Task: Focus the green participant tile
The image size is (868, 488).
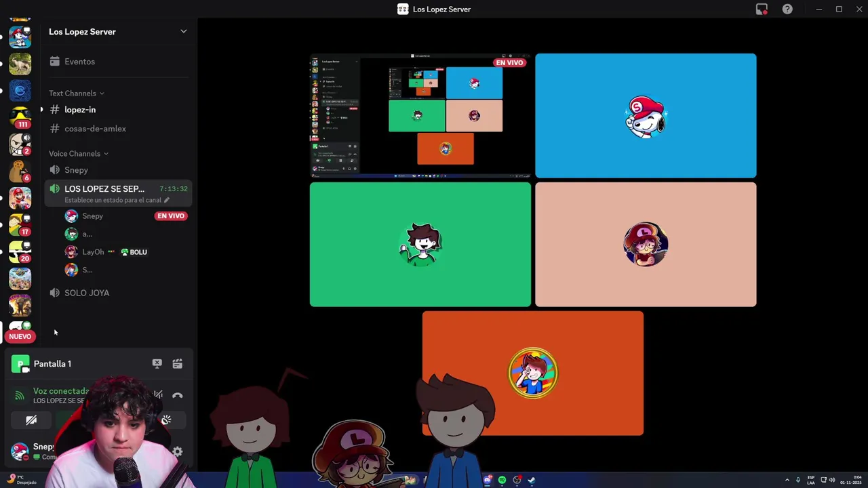Action: (420, 245)
